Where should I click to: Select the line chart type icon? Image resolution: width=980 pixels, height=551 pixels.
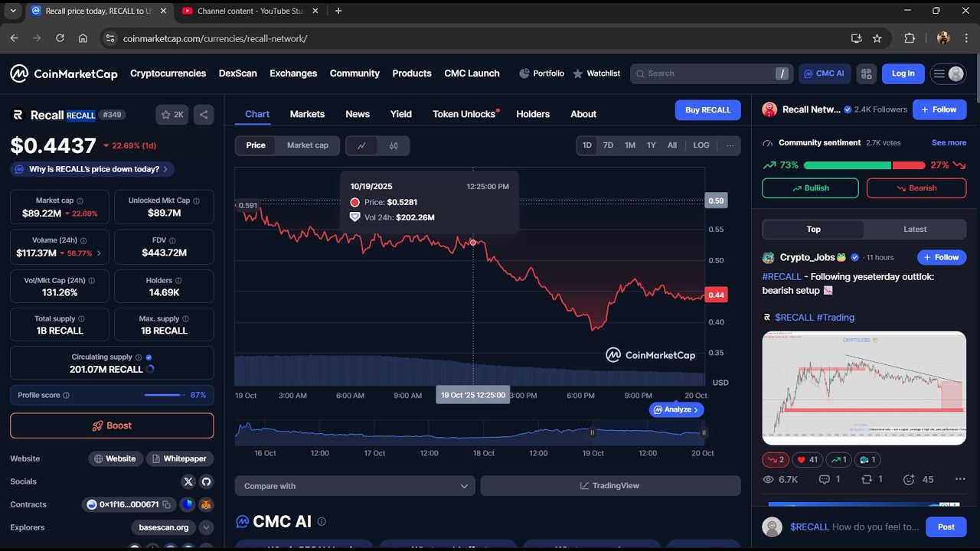tap(361, 145)
